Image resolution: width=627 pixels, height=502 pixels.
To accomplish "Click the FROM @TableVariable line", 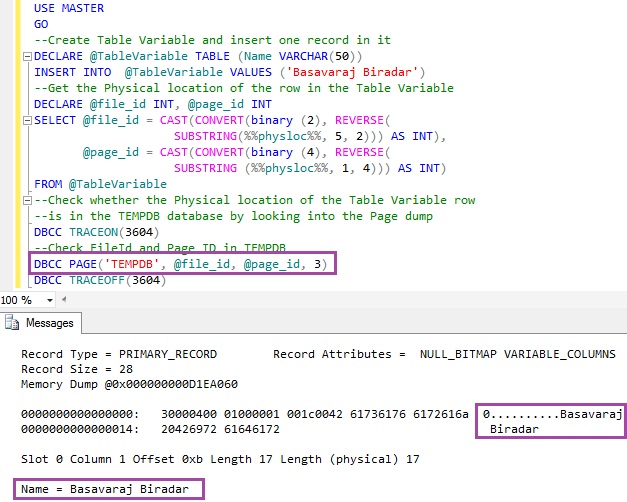I will coord(100,184).
